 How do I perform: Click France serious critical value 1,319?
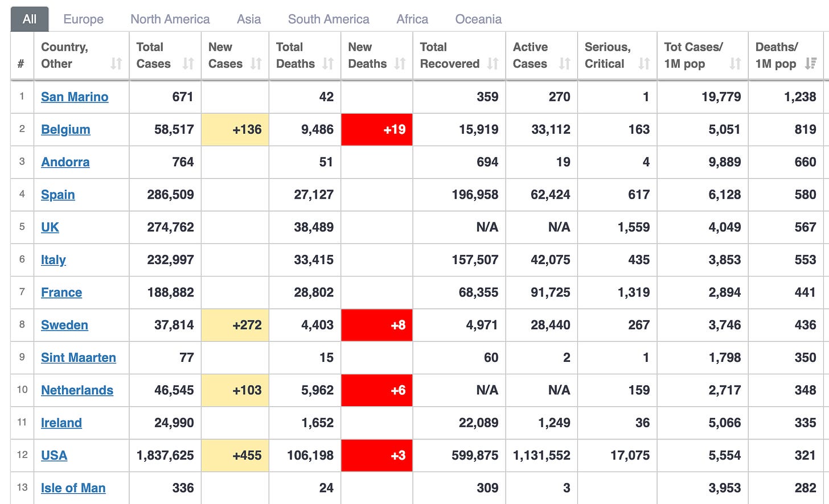[x=634, y=292]
